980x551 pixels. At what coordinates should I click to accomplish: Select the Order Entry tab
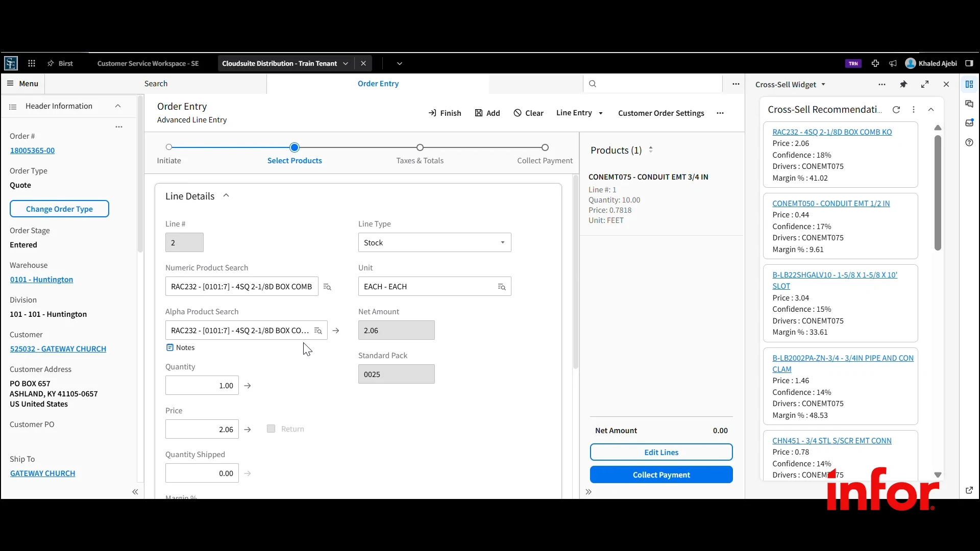point(378,84)
